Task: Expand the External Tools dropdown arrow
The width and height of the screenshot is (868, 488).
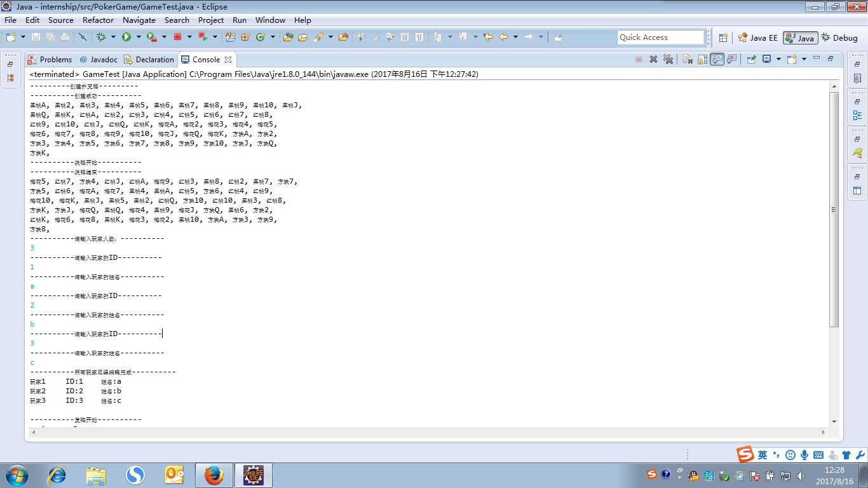Action: (x=163, y=37)
